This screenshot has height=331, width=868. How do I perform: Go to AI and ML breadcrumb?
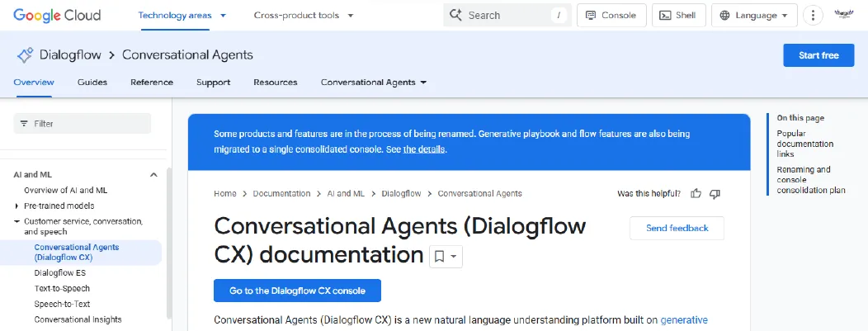[x=346, y=193]
